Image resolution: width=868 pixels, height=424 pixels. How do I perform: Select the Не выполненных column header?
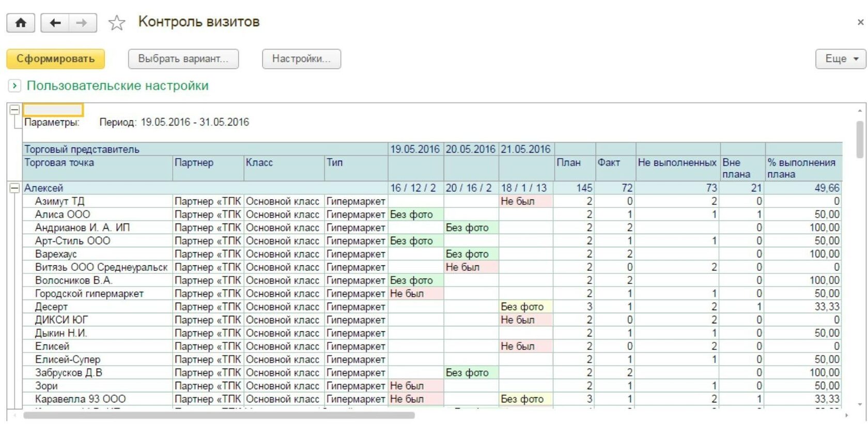coord(678,168)
